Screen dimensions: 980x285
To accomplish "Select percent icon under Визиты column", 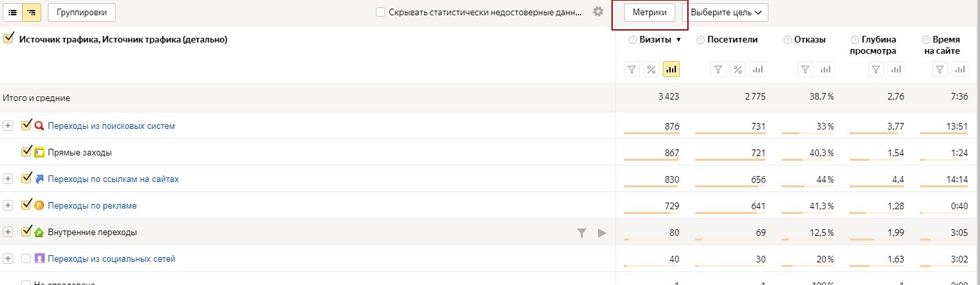I will coord(651,69).
